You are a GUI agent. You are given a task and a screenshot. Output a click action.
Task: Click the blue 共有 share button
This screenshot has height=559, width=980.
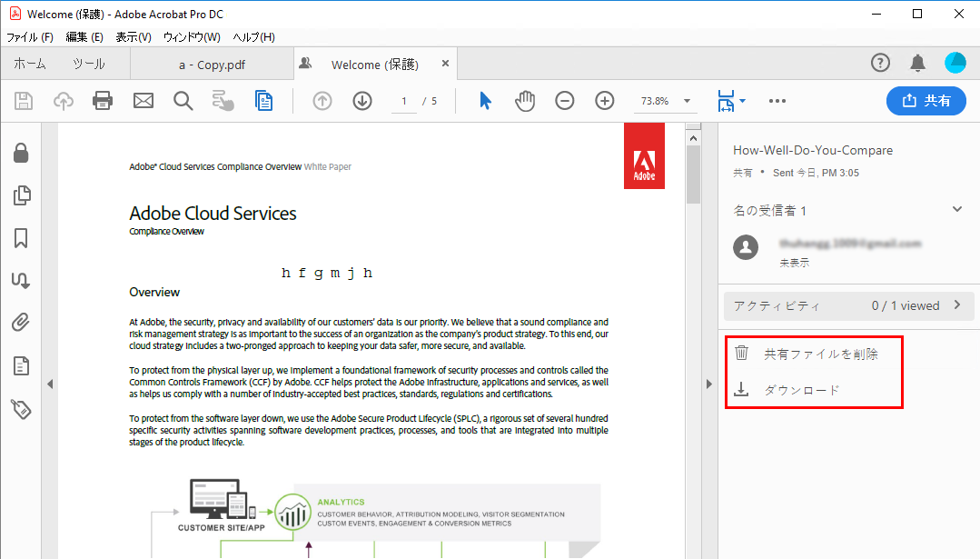pos(926,101)
